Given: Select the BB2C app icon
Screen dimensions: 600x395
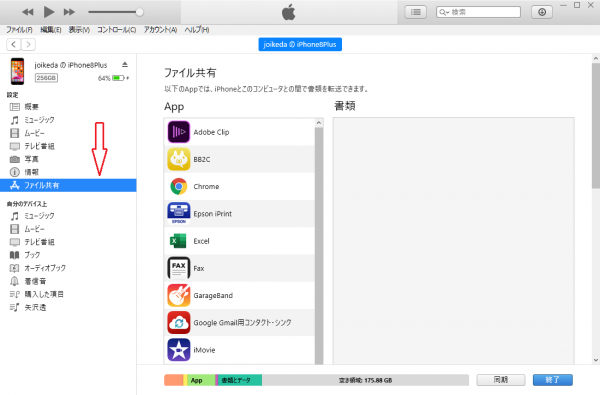Looking at the screenshot, I should [178, 159].
